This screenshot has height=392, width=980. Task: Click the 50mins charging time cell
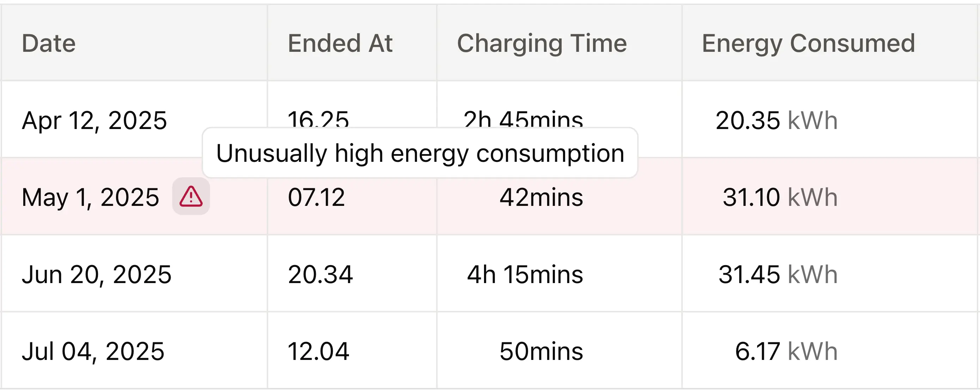pos(541,351)
